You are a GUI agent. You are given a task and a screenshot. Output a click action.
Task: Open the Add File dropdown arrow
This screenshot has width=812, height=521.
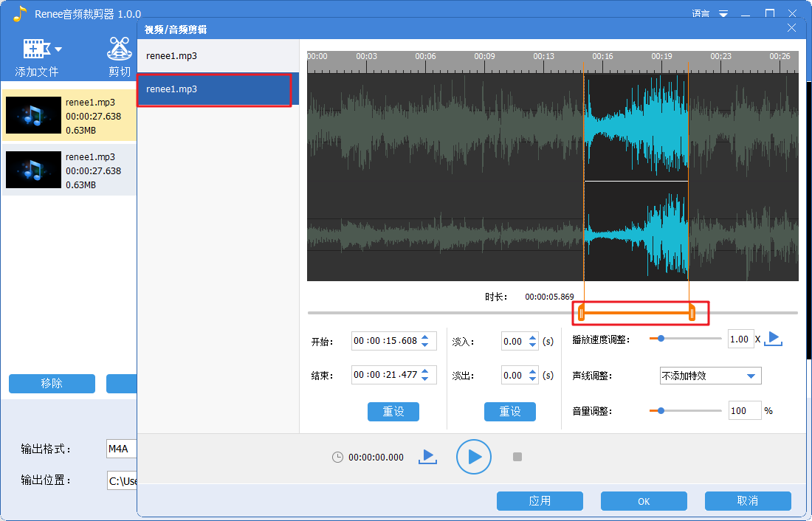click(x=58, y=49)
